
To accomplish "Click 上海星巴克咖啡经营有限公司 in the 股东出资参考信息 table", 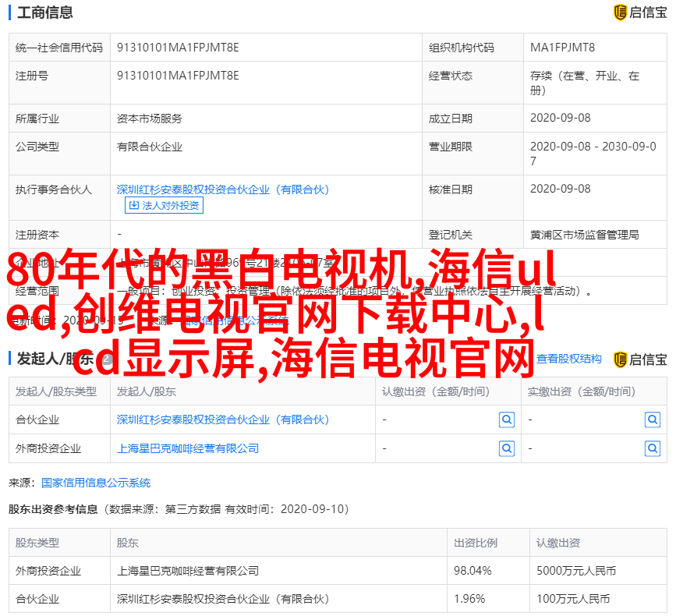I will tap(188, 571).
